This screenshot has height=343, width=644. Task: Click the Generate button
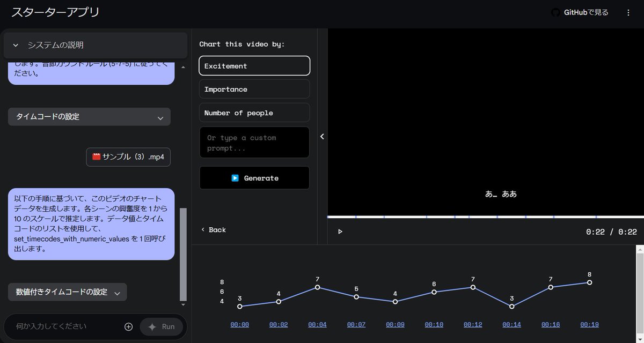pos(254,178)
